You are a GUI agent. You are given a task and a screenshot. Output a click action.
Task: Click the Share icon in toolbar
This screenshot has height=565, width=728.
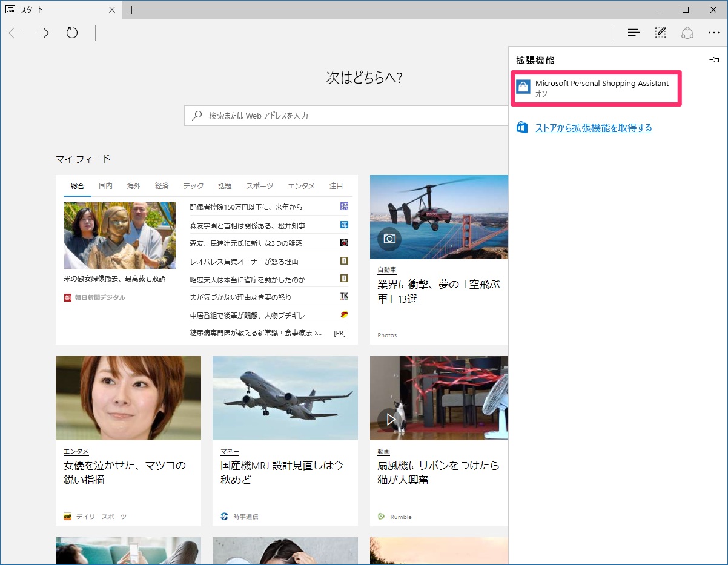click(x=687, y=33)
